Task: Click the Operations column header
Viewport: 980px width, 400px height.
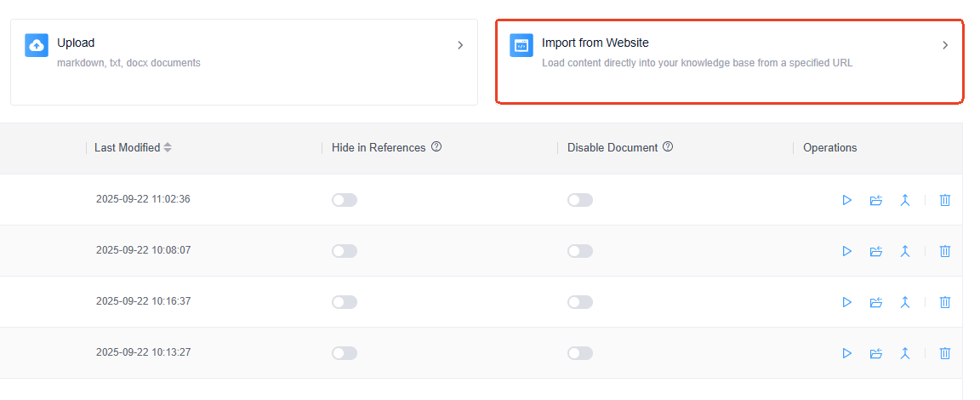Action: click(829, 147)
